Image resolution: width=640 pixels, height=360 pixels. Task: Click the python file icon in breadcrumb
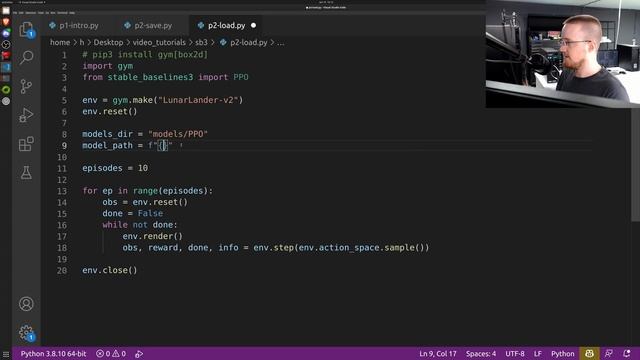pos(223,42)
